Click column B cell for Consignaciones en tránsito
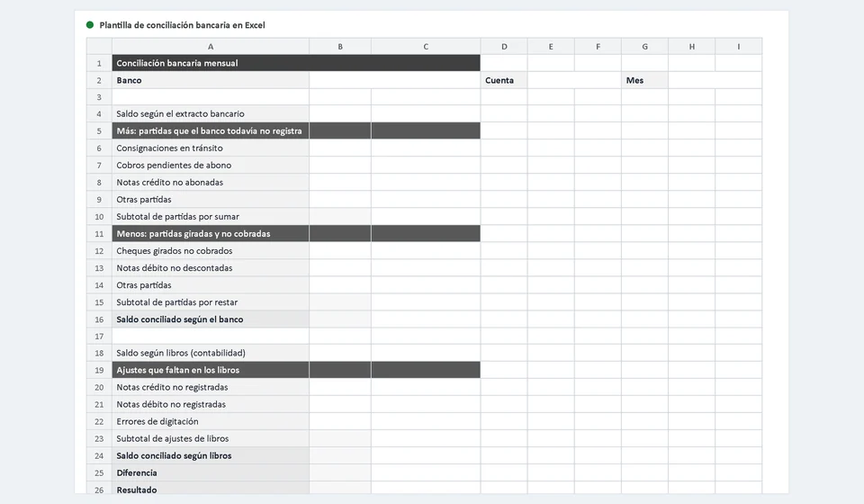Image resolution: width=864 pixels, height=504 pixels. [x=340, y=148]
